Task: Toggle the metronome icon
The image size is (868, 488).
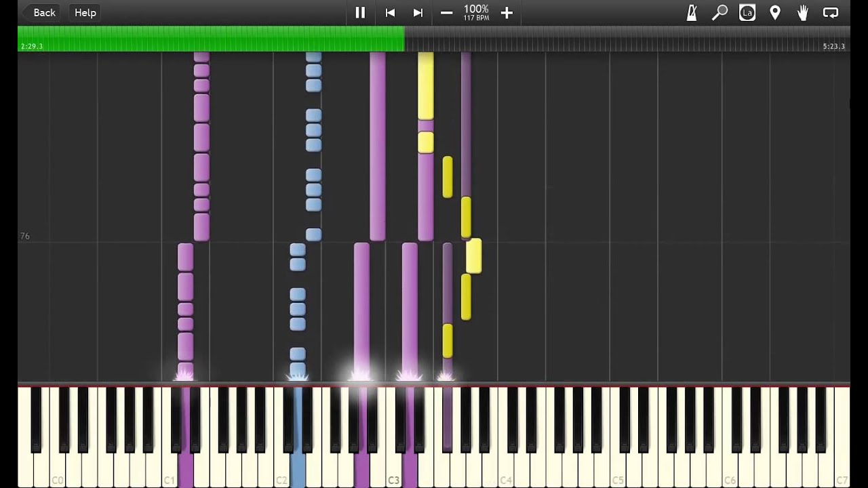Action: click(692, 12)
